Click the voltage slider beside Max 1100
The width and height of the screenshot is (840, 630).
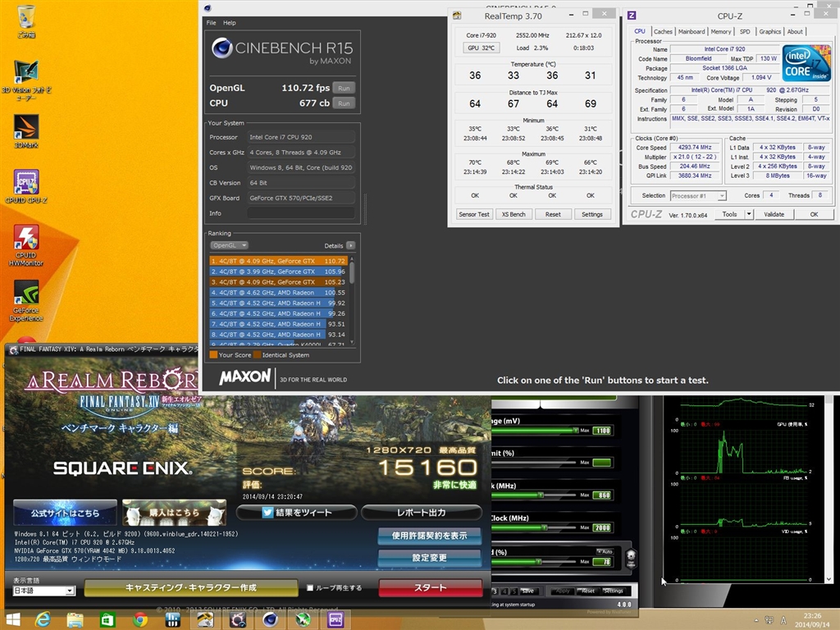534,431
